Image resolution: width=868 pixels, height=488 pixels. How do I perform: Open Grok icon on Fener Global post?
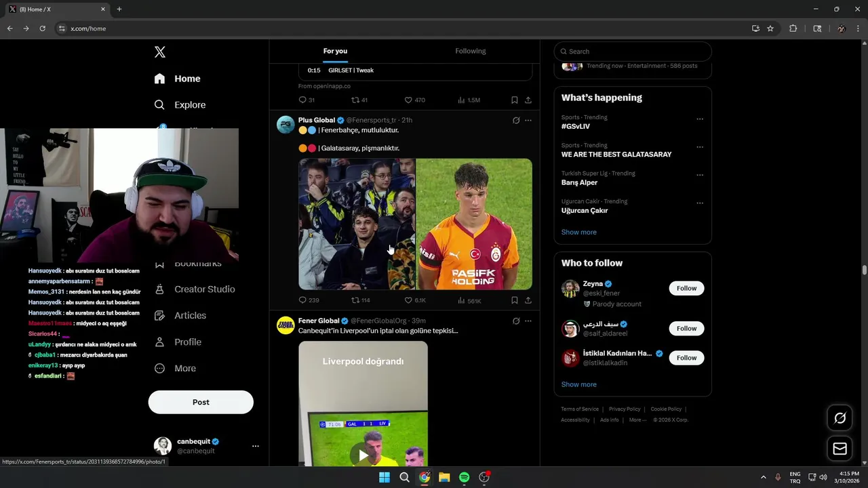[x=516, y=321]
